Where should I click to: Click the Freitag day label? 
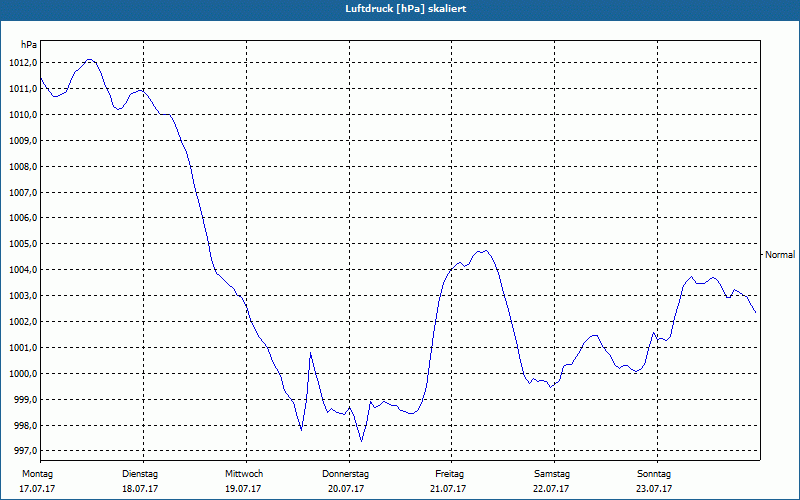click(x=449, y=474)
